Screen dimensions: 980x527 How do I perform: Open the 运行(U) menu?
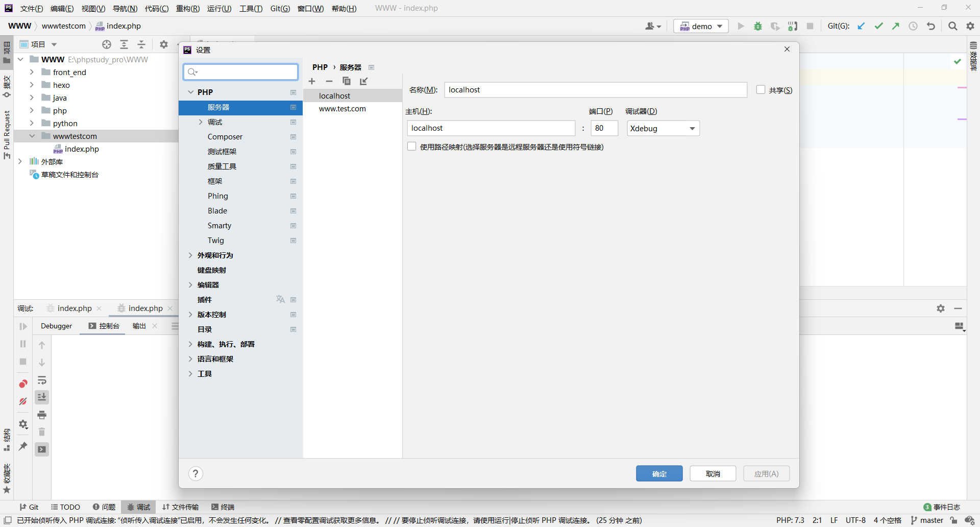pos(219,8)
